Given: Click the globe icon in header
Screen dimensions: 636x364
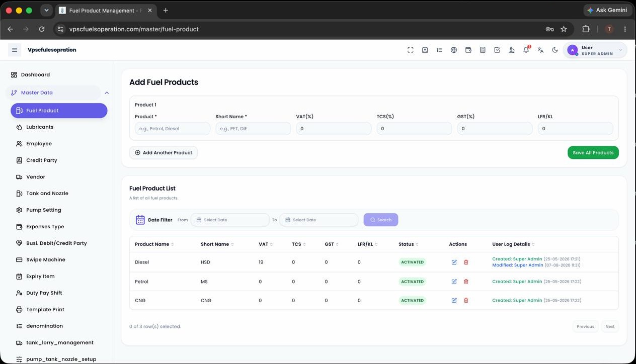Looking at the screenshot, I should coord(454,50).
